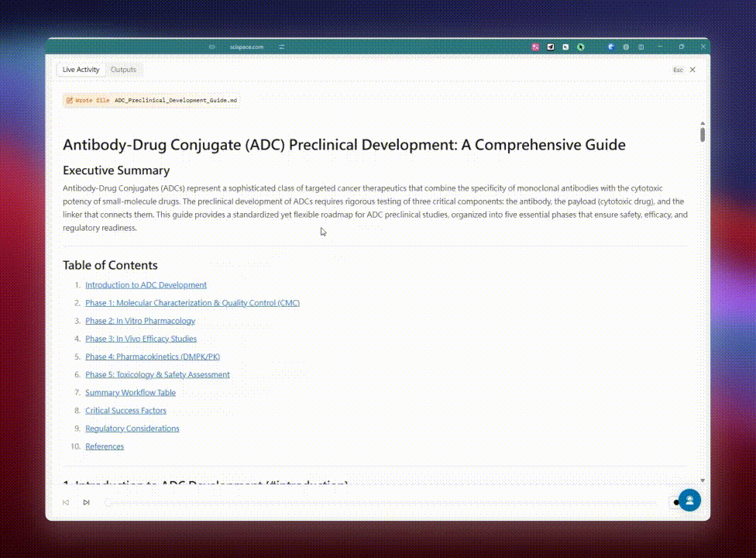Click the vertical scrollbar thumb

click(703, 135)
